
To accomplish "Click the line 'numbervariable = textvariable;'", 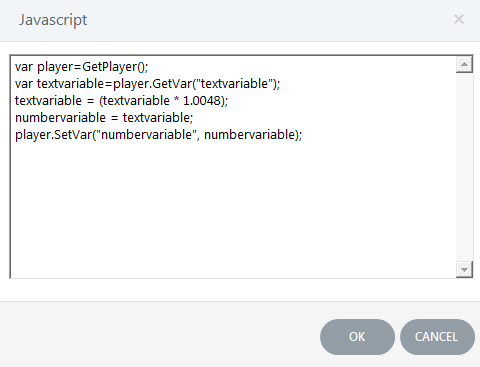I will (x=104, y=118).
